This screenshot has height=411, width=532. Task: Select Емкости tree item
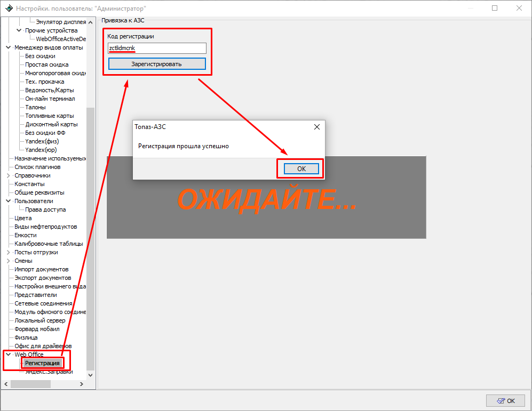(26, 235)
